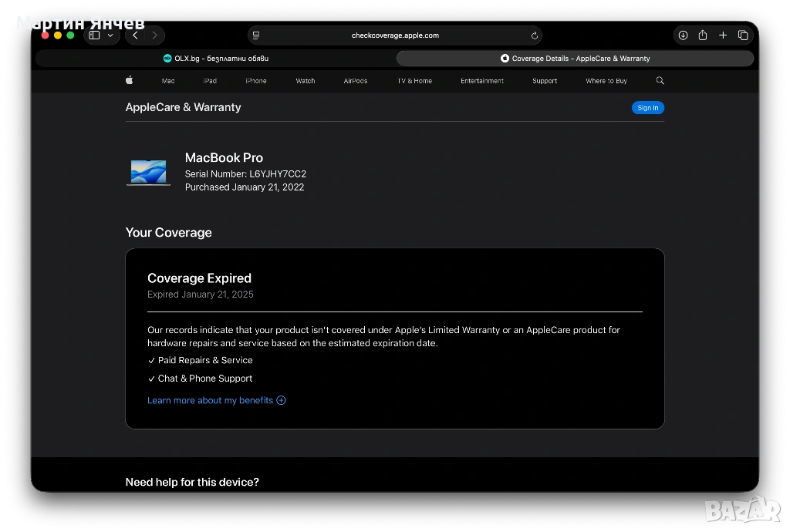Open a new tab with plus icon

pos(723,35)
